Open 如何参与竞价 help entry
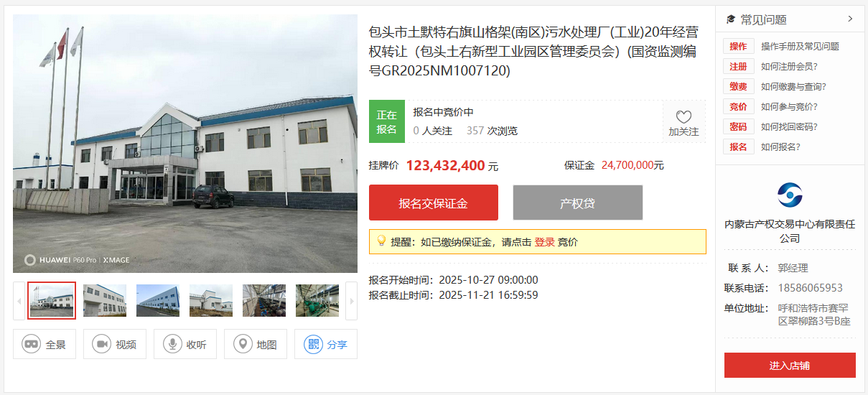868x395 pixels. (x=789, y=106)
